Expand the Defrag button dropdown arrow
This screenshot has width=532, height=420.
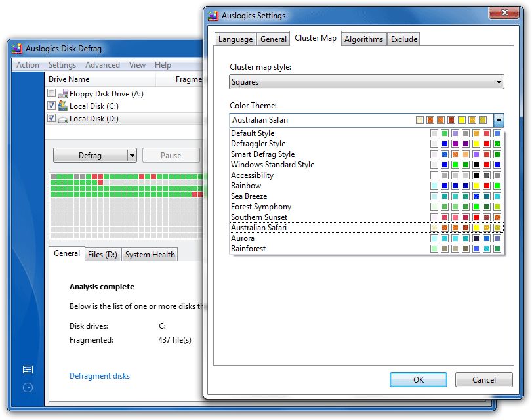tap(131, 156)
